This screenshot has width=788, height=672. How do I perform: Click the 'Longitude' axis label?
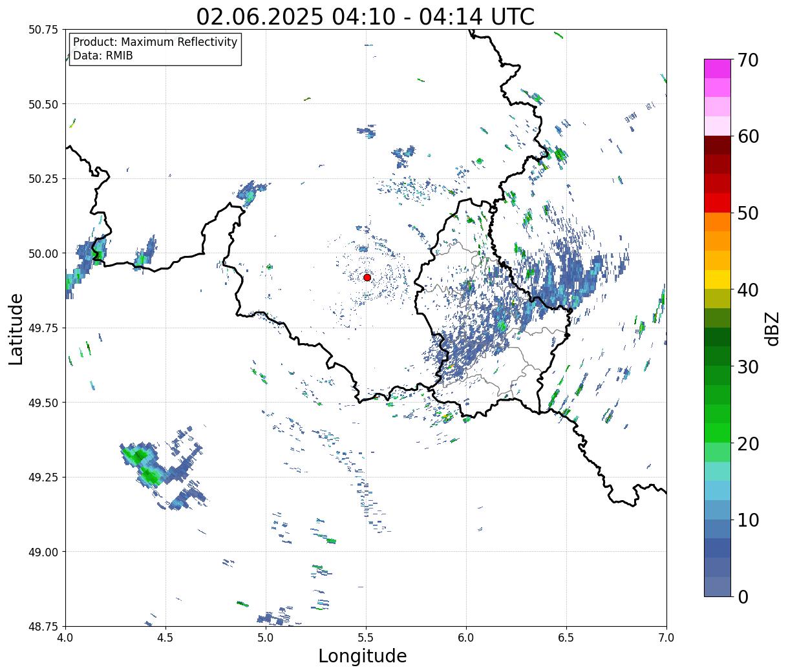click(x=363, y=656)
